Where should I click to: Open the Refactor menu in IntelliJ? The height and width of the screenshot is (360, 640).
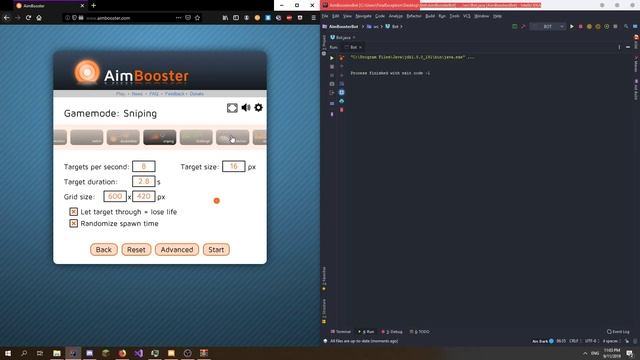414,16
